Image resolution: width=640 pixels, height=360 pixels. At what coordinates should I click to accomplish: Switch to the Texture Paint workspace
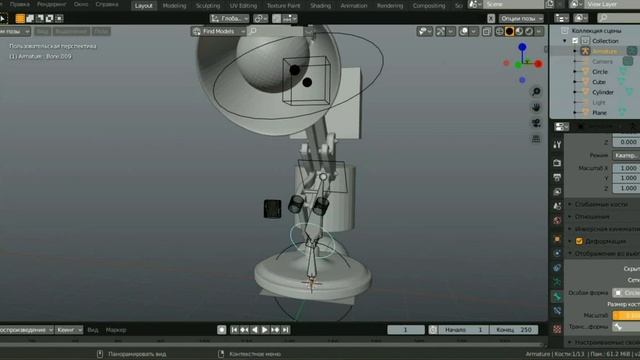[x=283, y=6]
